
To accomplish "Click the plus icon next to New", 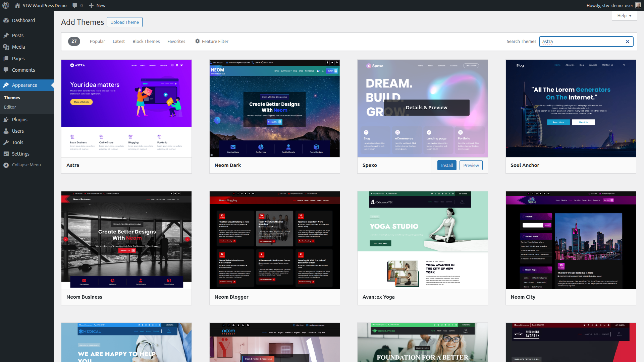I will coord(91,5).
